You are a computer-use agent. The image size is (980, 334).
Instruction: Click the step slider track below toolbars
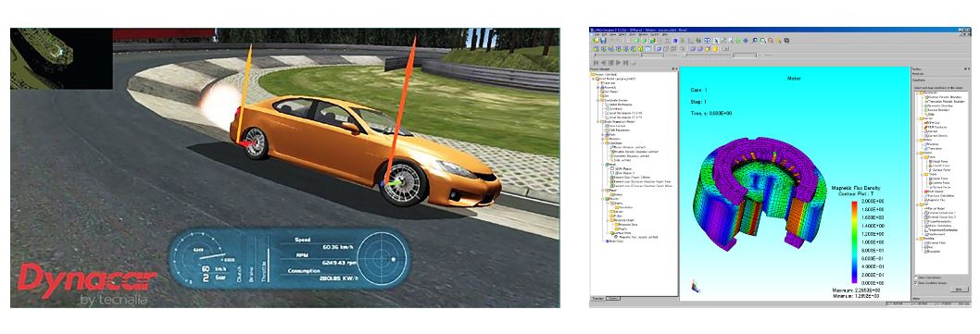tap(617, 55)
